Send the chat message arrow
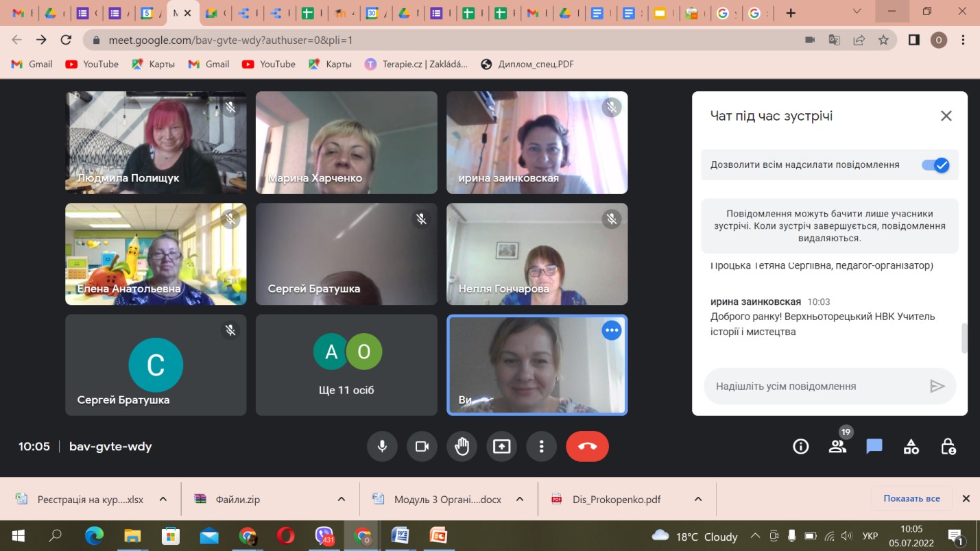Viewport: 980px width, 551px height. pyautogui.click(x=937, y=387)
